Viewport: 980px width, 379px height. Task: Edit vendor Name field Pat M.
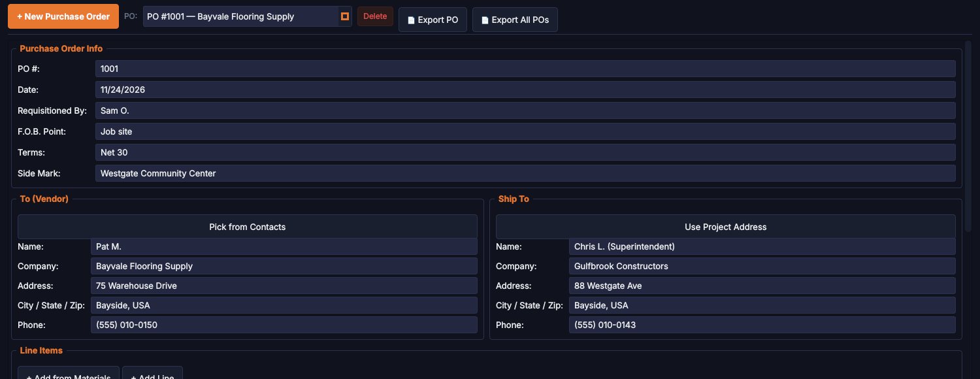tap(284, 246)
